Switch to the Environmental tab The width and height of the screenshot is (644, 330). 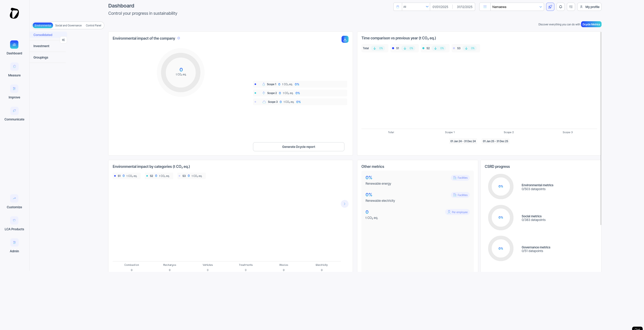coord(43,25)
